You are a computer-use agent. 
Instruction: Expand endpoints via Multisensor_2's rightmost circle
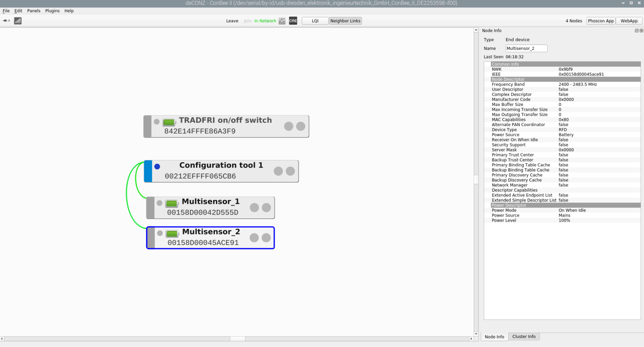tap(266, 238)
